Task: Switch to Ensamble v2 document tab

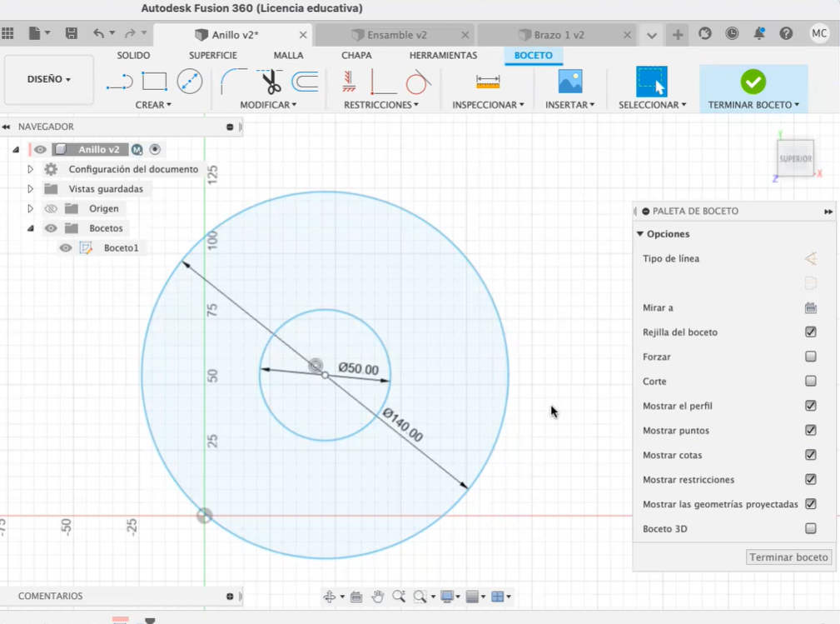Action: tap(395, 35)
